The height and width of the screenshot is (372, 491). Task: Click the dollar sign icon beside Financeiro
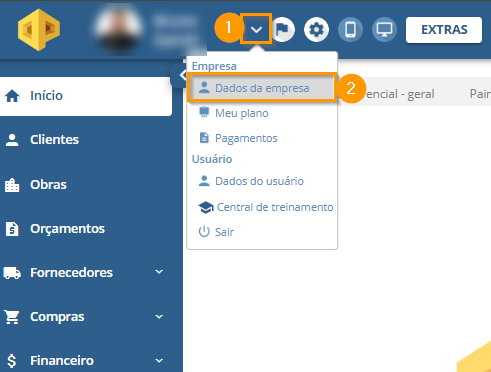pos(12,361)
